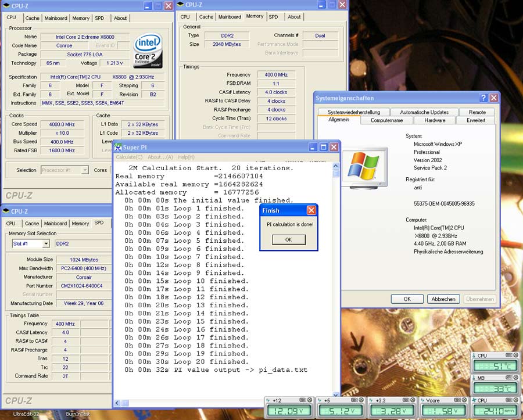
Task: Close the Finish dialog with its X
Action: click(311, 210)
